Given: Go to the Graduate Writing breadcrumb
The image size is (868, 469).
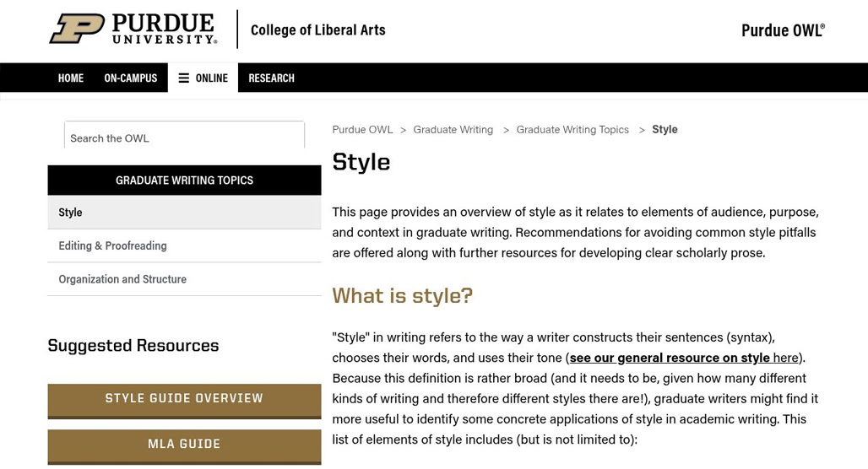Looking at the screenshot, I should pyautogui.click(x=453, y=129).
